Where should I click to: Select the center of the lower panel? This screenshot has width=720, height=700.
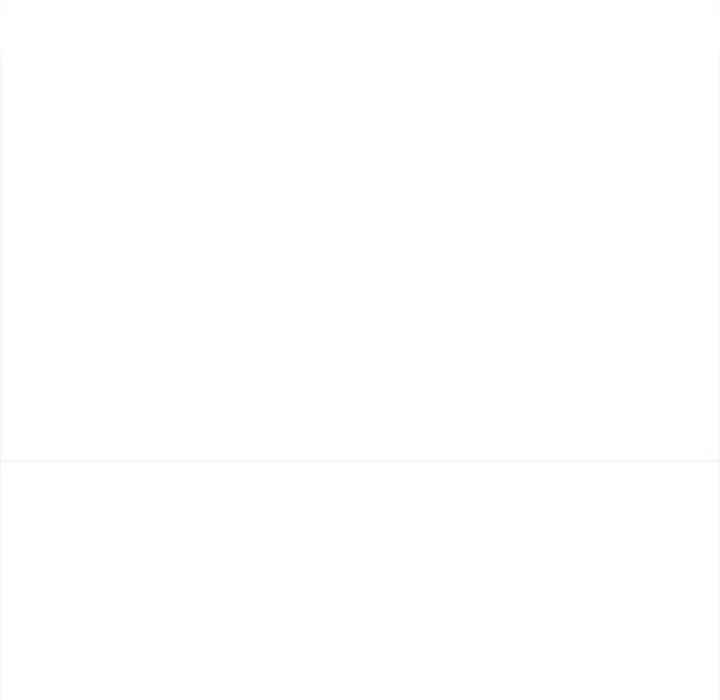(360, 581)
